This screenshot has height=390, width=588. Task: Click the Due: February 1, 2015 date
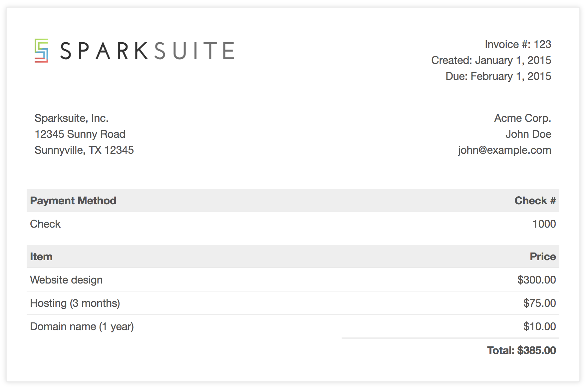click(x=498, y=76)
